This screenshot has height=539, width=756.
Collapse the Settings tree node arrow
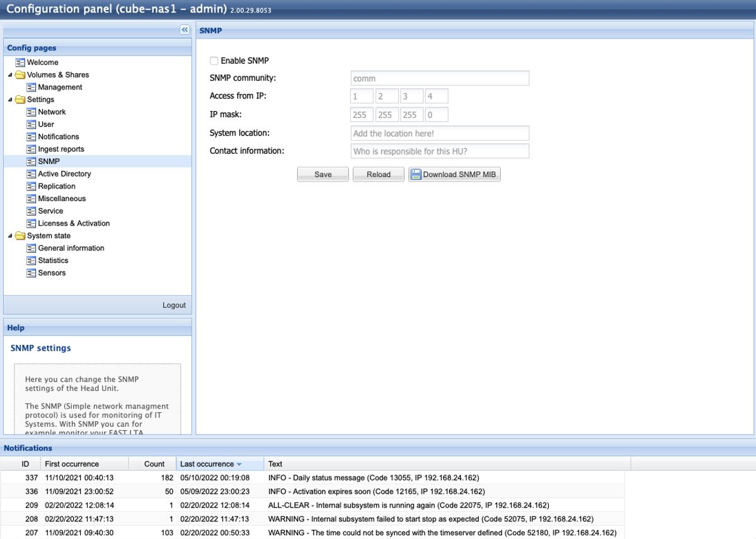pyautogui.click(x=10, y=100)
